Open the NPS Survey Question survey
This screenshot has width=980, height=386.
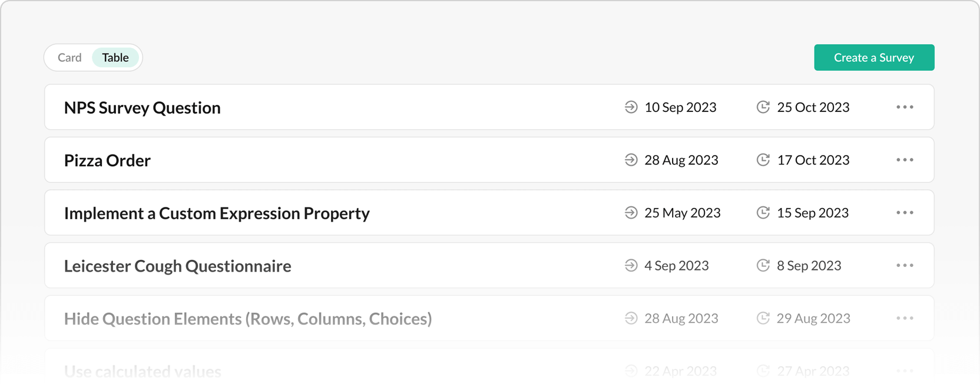point(142,107)
